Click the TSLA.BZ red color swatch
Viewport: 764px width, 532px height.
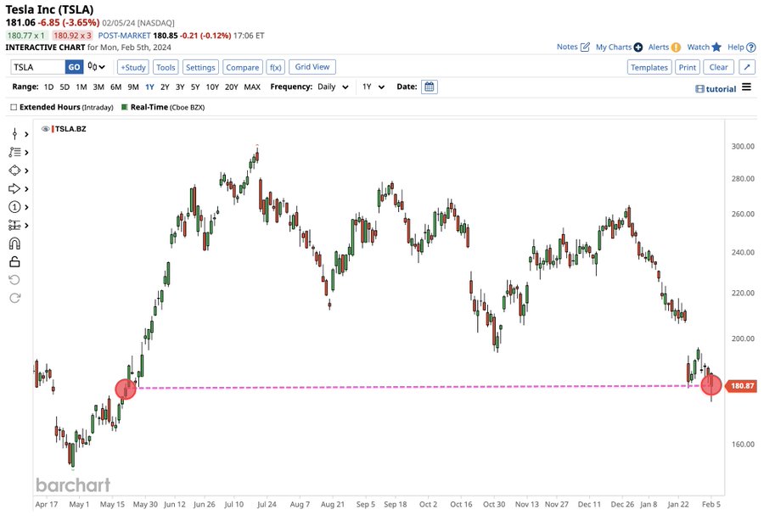click(x=53, y=129)
